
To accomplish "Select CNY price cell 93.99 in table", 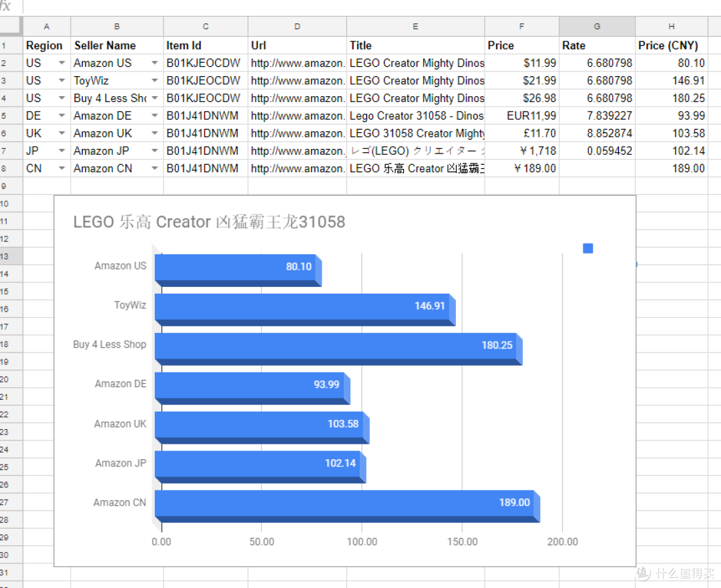I will pyautogui.click(x=672, y=115).
